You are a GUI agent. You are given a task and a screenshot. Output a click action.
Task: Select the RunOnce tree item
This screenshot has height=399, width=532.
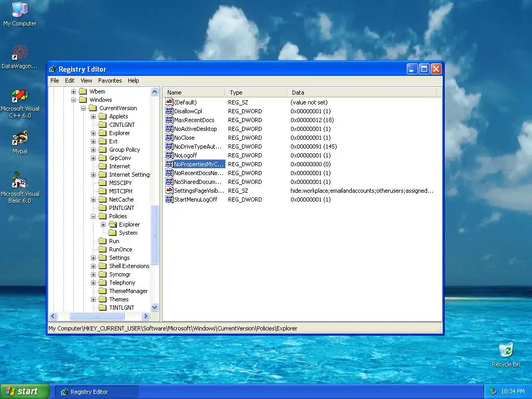(x=121, y=249)
